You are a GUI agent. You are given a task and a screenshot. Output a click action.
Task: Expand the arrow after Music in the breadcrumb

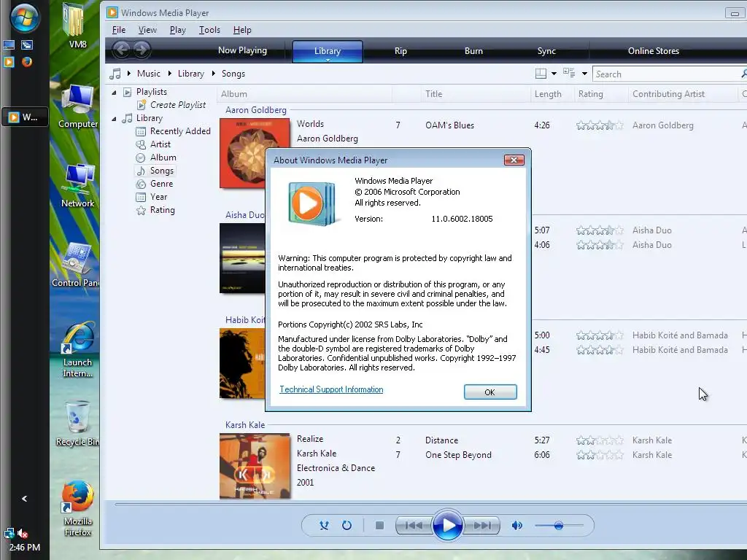coord(169,74)
